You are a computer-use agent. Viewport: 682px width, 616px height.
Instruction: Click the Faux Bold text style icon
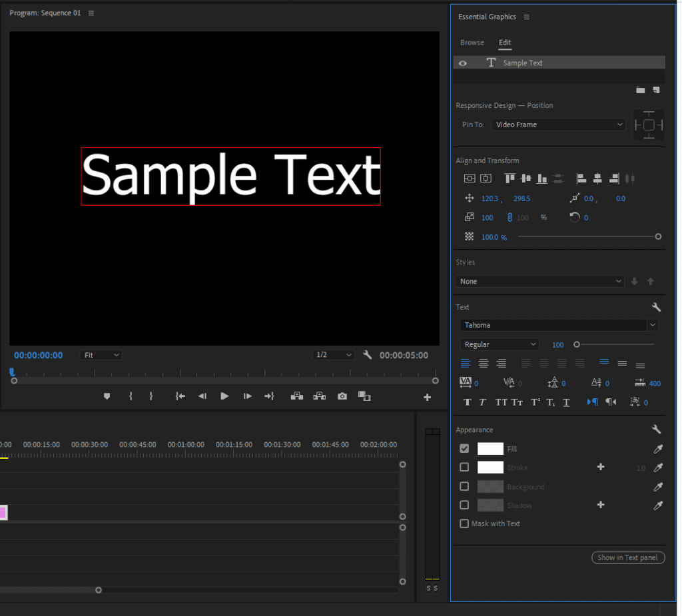(467, 402)
